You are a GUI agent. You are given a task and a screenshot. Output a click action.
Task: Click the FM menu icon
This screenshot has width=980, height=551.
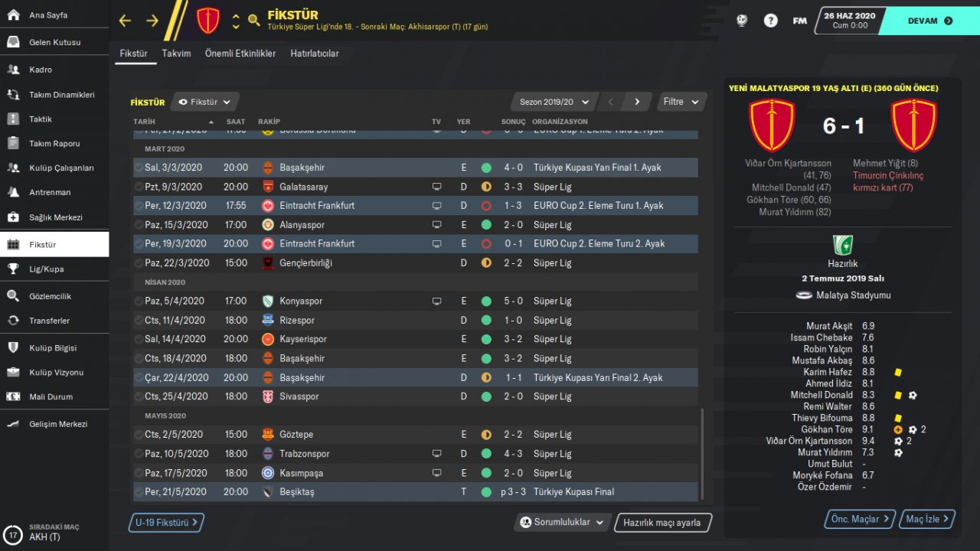pos(799,21)
